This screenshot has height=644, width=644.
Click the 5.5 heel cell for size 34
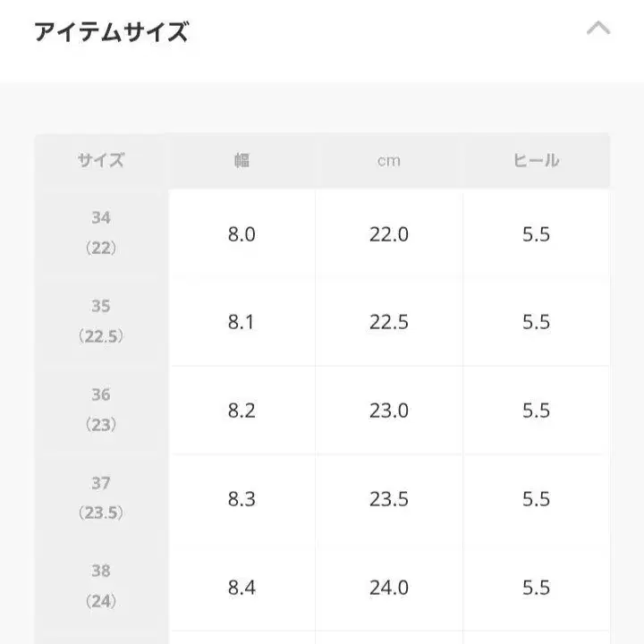[x=536, y=234]
